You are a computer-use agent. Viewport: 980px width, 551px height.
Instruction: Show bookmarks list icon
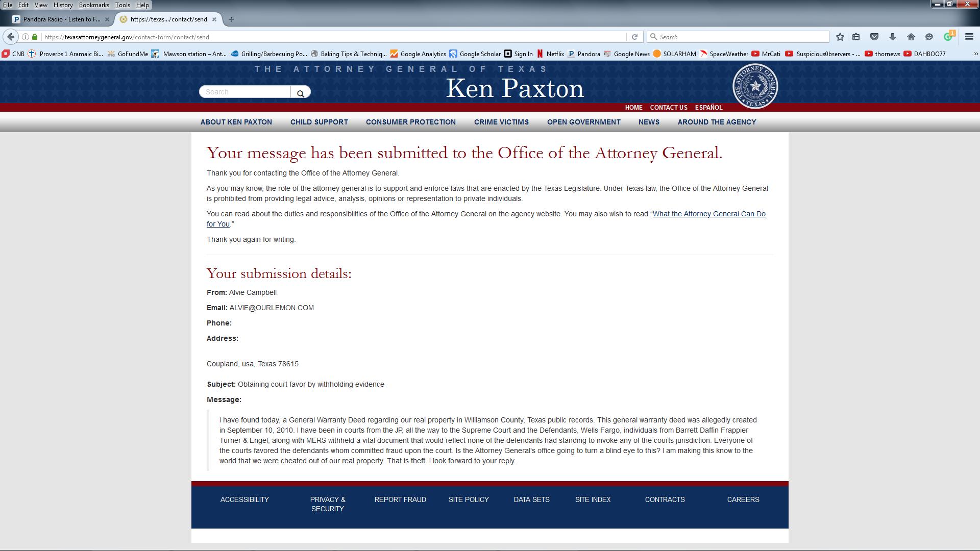(856, 37)
